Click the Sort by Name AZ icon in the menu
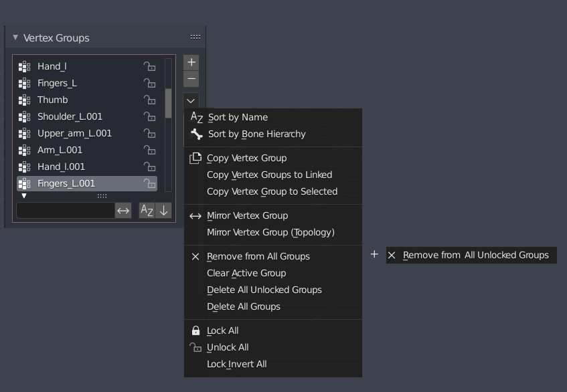 196,118
